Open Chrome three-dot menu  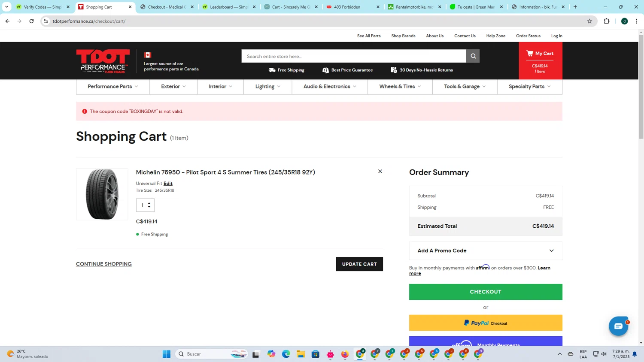click(637, 21)
